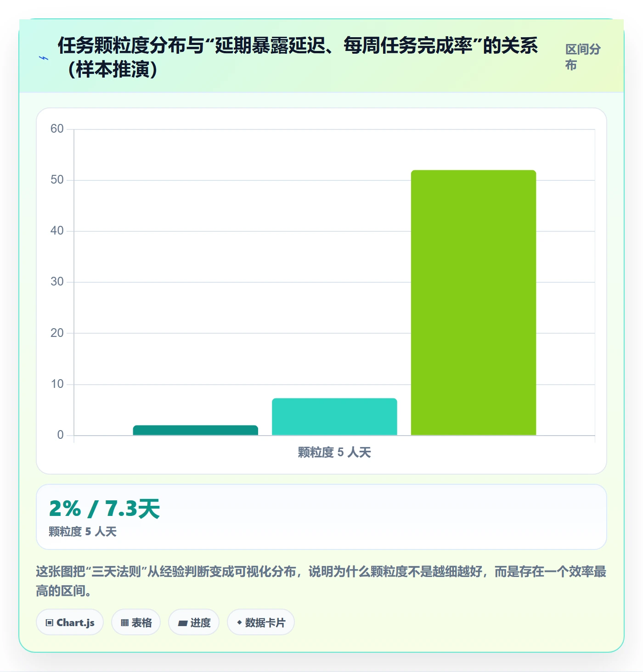643x672 pixels.
Task: Click the Chart.js tag chip
Action: pyautogui.click(x=70, y=622)
